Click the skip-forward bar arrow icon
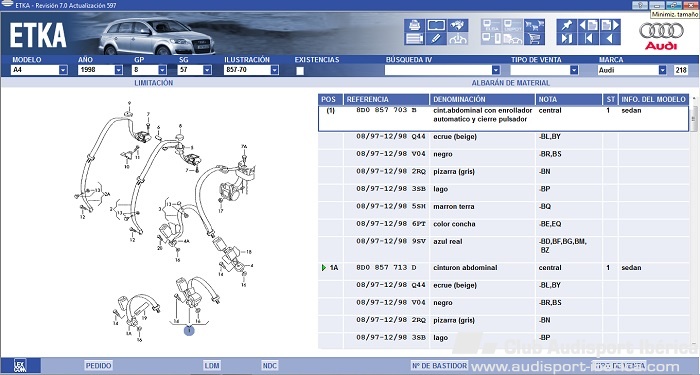The image size is (700, 375). pyautogui.click(x=567, y=39)
